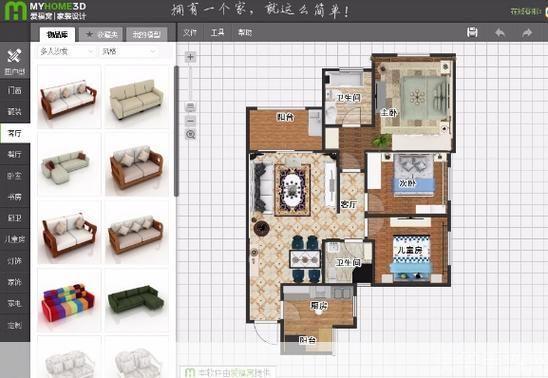Open the sofa type dropdown
This screenshot has height=378, width=548.
(x=66, y=52)
